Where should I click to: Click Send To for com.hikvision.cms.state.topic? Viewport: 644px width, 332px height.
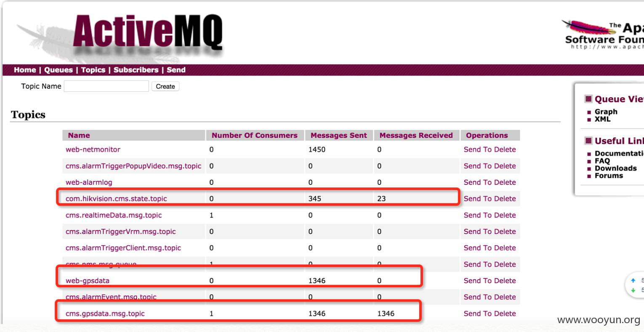pos(478,199)
